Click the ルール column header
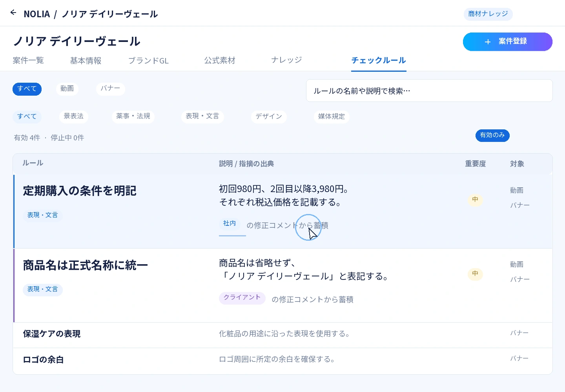This screenshot has height=392, width=565. click(33, 163)
